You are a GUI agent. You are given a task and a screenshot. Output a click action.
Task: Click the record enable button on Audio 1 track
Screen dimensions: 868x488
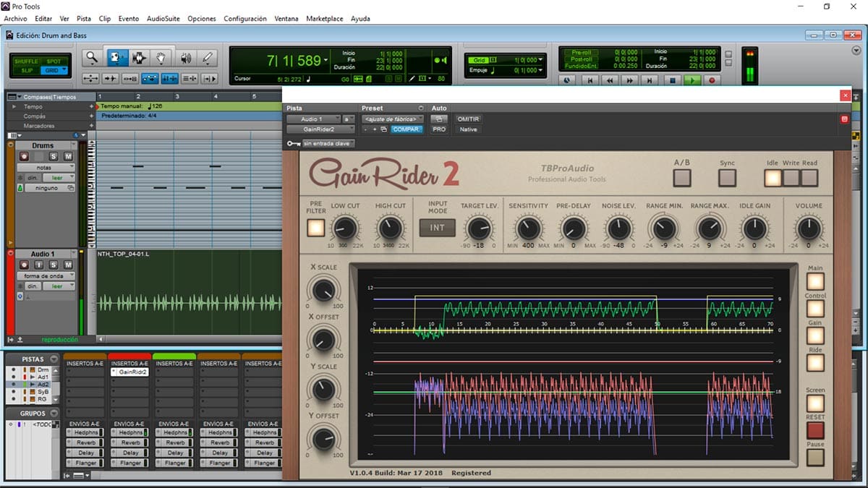point(24,265)
